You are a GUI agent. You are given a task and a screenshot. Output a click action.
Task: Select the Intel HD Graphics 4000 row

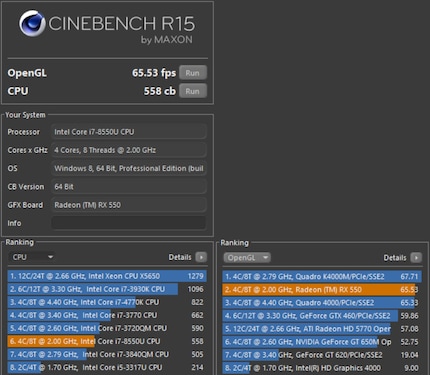tap(322, 368)
